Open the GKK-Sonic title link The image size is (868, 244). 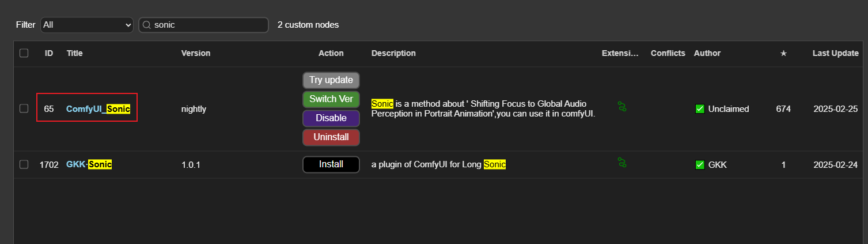(x=89, y=164)
